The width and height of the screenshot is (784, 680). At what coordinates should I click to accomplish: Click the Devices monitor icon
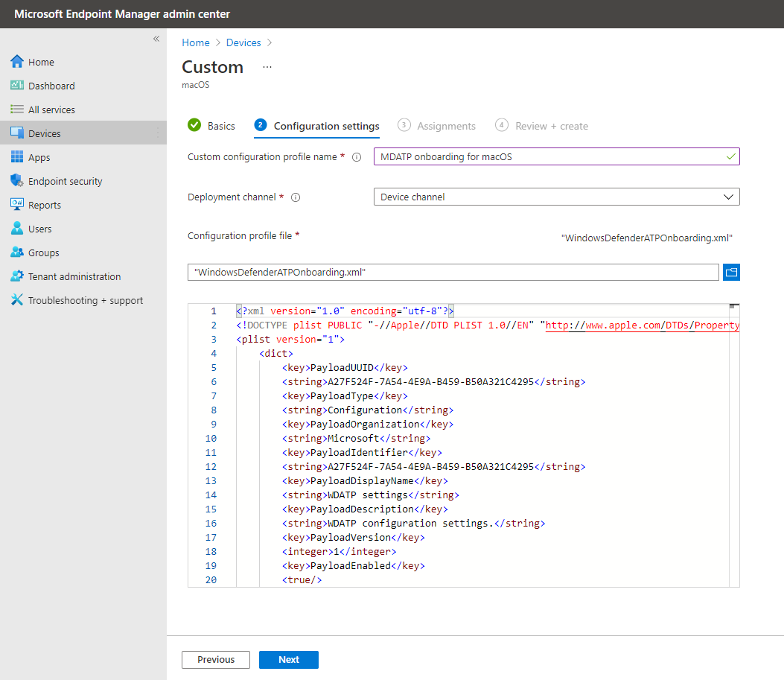click(17, 133)
